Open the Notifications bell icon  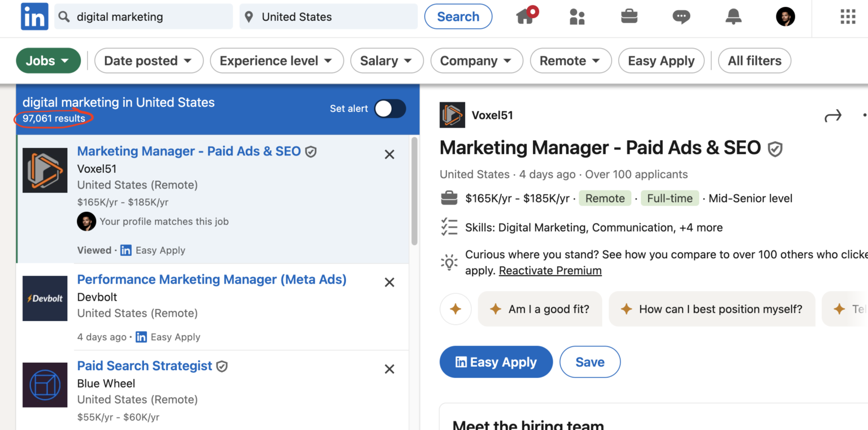click(x=733, y=17)
